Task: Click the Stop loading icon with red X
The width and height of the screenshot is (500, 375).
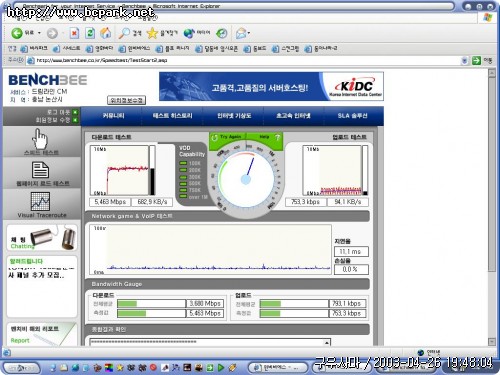Action: (74, 33)
